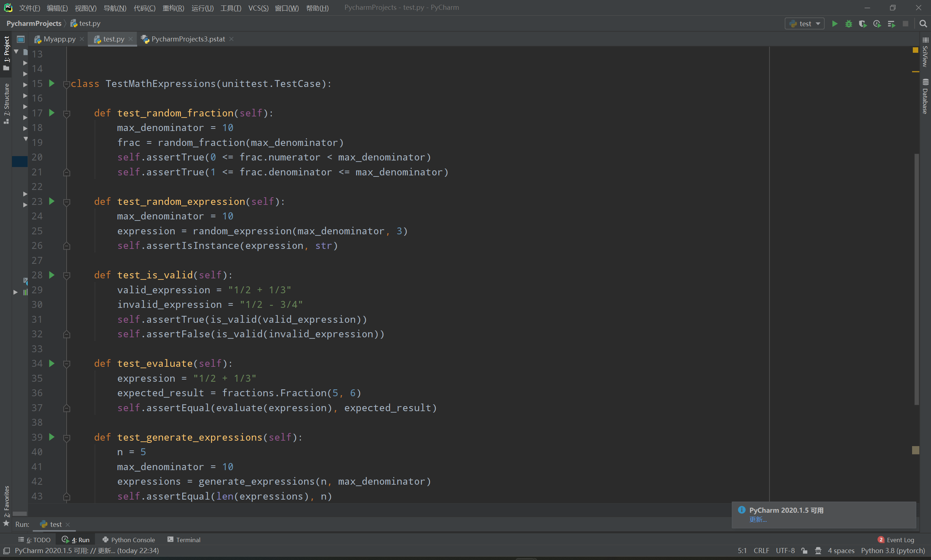
Task: Run the test configuration
Action: (x=835, y=24)
